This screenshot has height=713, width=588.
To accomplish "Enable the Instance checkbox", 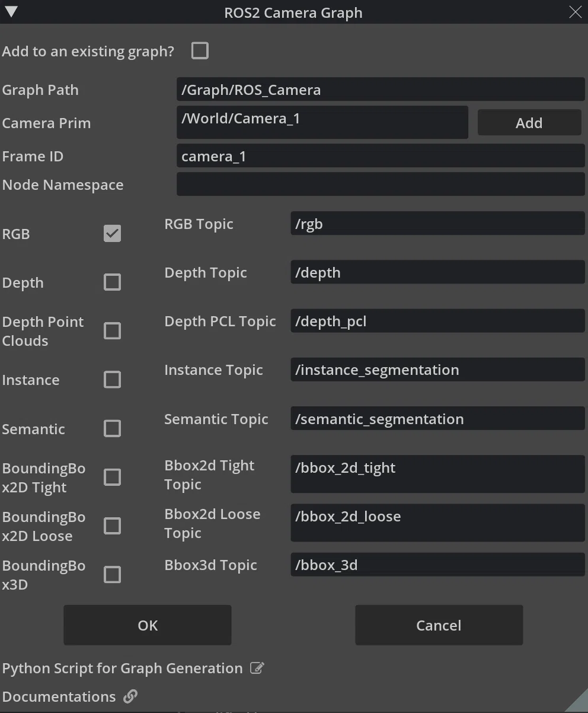I will pyautogui.click(x=112, y=380).
